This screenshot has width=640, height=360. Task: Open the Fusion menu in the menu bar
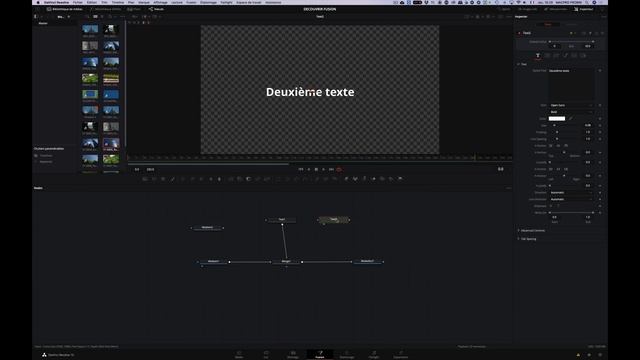(191, 2)
